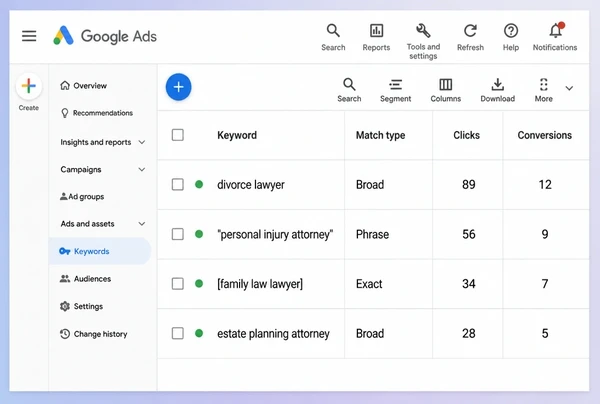Open Tools and settings wrench
The width and height of the screenshot is (600, 404).
423,41
